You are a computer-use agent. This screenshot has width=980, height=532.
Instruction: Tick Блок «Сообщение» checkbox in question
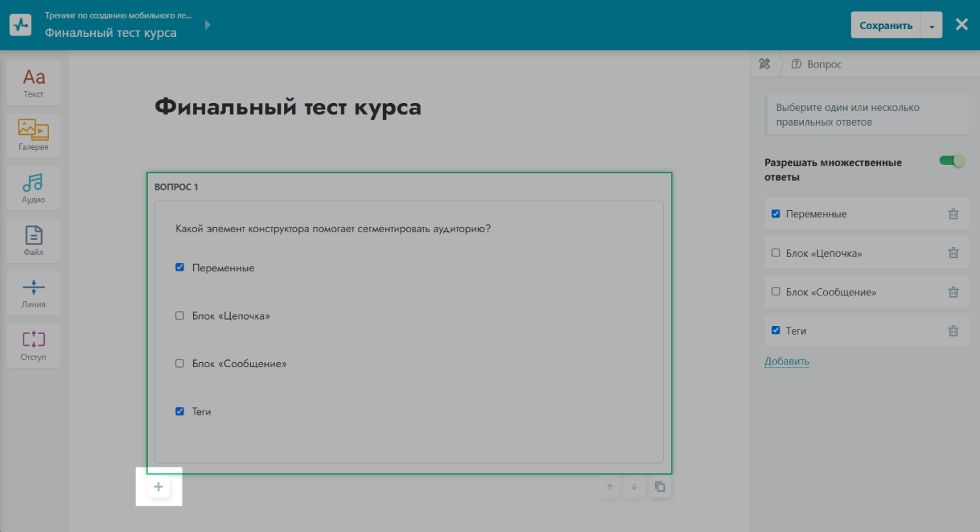[x=180, y=364]
